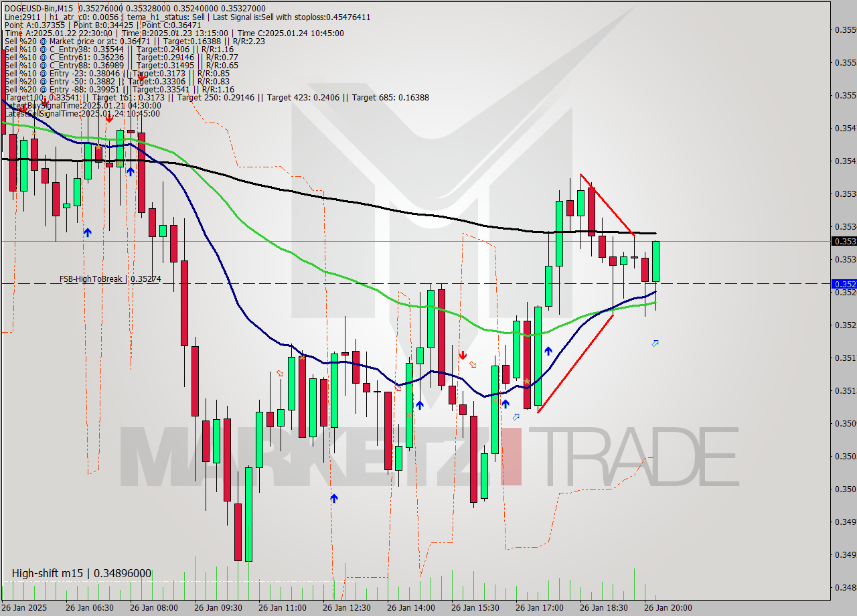Click the 'Sell %10 @ C_Entry61' line
The height and width of the screenshot is (616, 857).
[x=121, y=57]
